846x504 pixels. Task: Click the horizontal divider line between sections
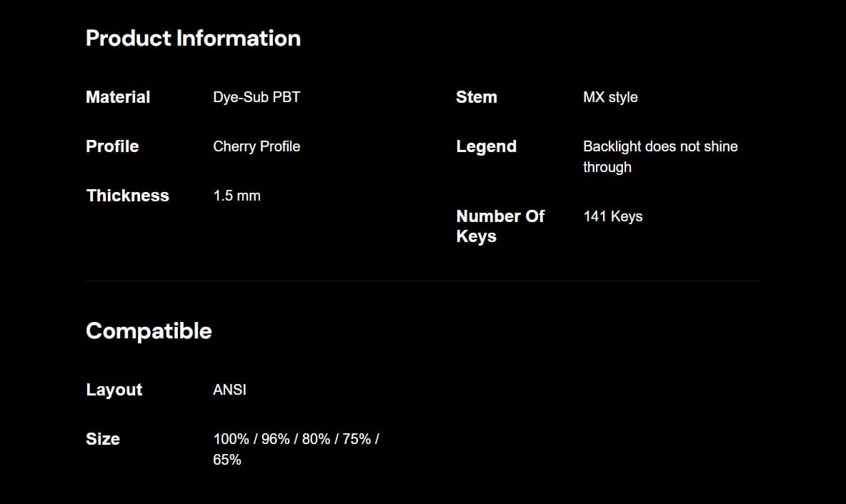coord(423,281)
